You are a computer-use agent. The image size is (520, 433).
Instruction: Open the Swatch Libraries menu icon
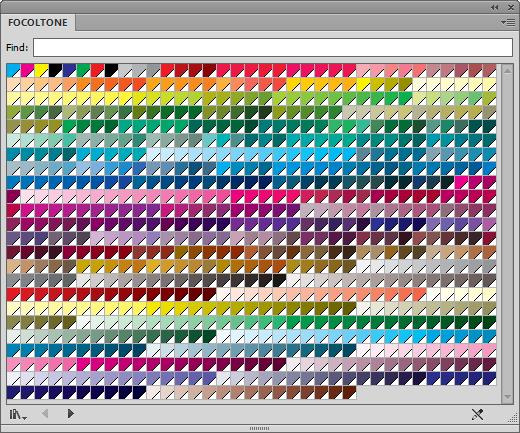click(18, 415)
